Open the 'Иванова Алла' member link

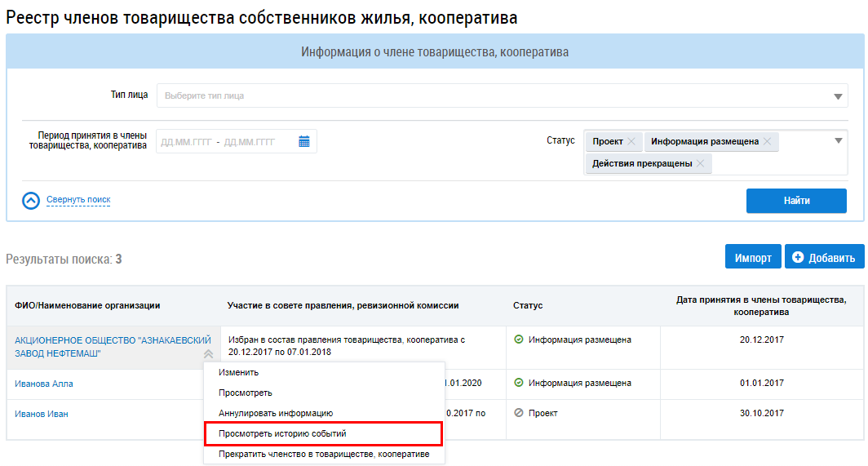point(44,384)
